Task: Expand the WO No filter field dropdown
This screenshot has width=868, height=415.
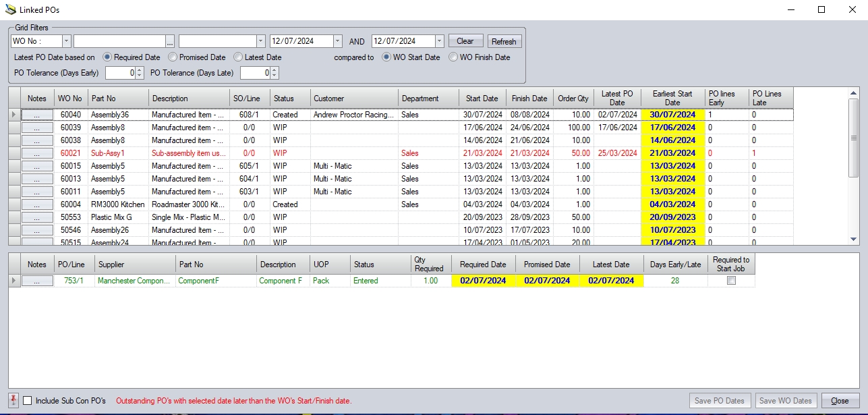Action: [66, 41]
